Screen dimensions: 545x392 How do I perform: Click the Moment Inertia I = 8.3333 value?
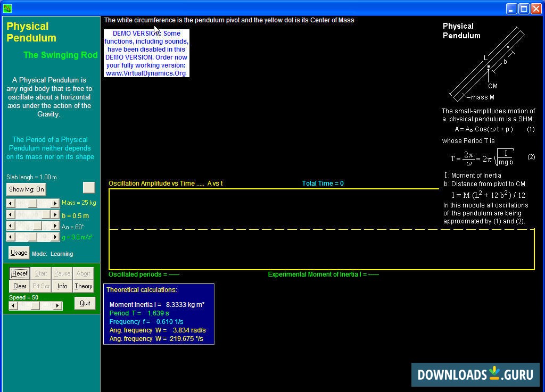point(157,304)
